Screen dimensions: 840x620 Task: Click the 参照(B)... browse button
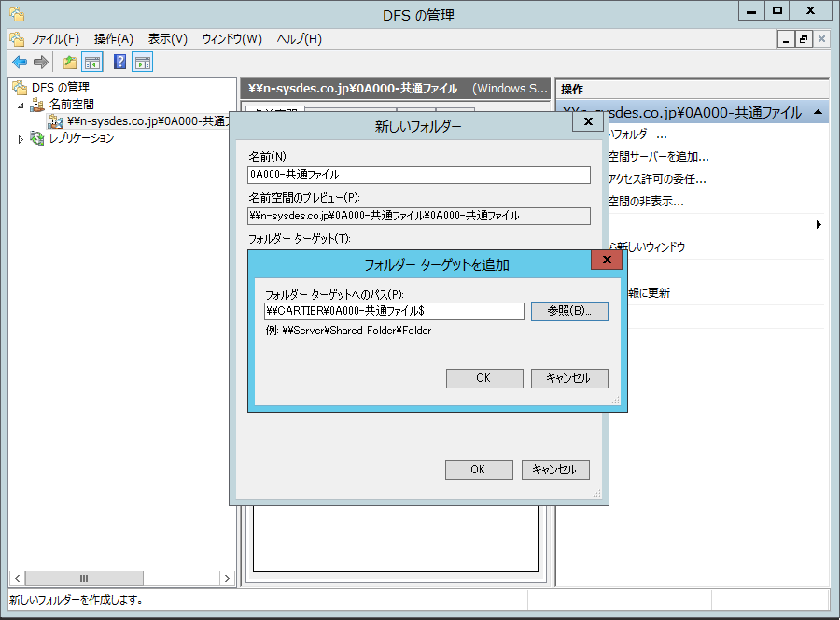[569, 311]
